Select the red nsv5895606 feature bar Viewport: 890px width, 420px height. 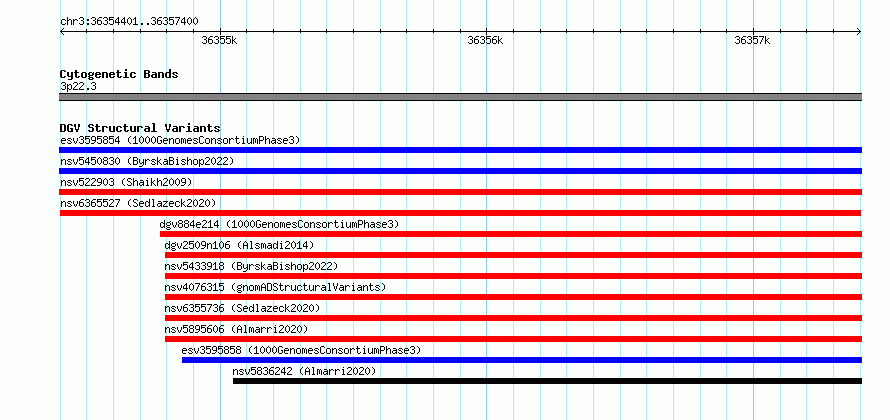pos(514,339)
